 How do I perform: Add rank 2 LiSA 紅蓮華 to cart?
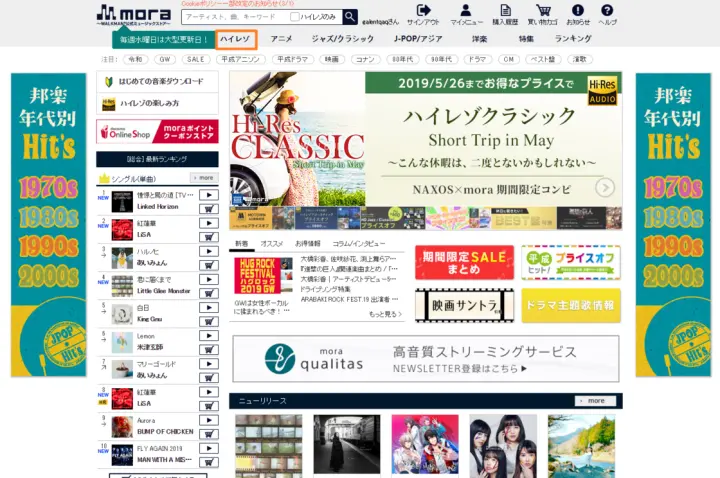[208, 237]
